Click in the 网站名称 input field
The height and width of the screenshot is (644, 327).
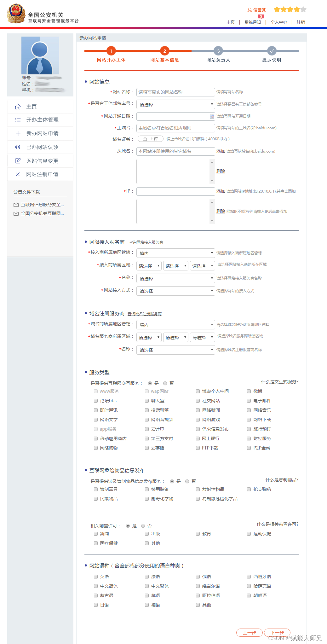[176, 92]
